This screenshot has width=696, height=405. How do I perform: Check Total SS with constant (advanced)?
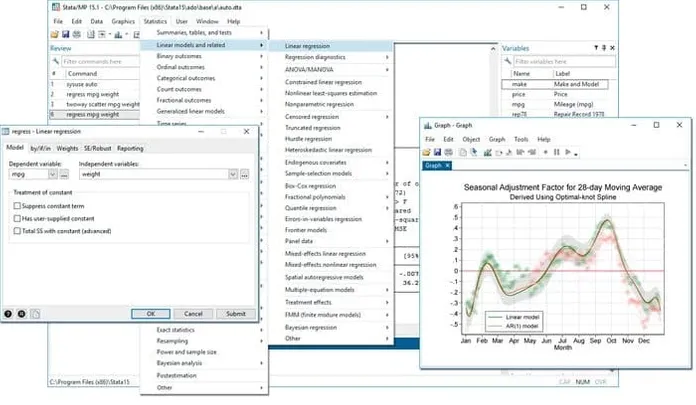pyautogui.click(x=17, y=231)
